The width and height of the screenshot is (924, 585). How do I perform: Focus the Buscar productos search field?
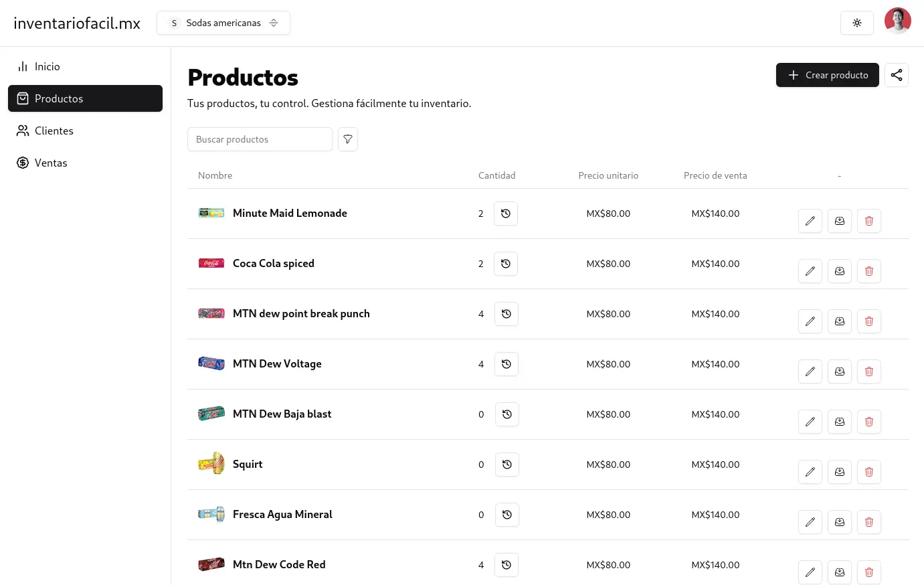click(260, 139)
